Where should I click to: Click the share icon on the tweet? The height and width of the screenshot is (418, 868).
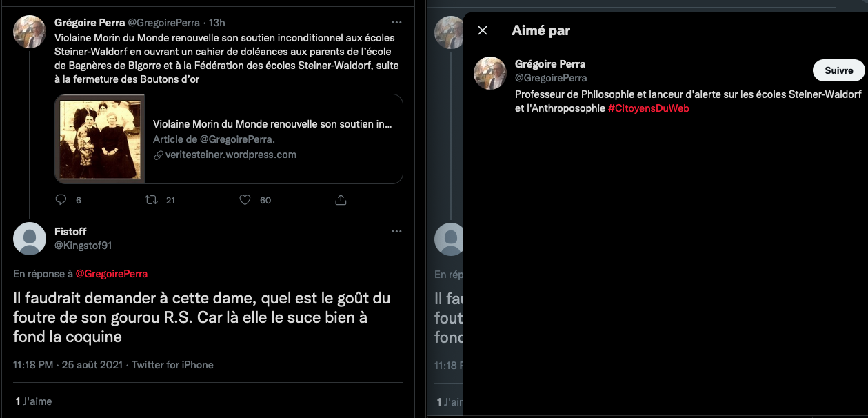[340, 200]
